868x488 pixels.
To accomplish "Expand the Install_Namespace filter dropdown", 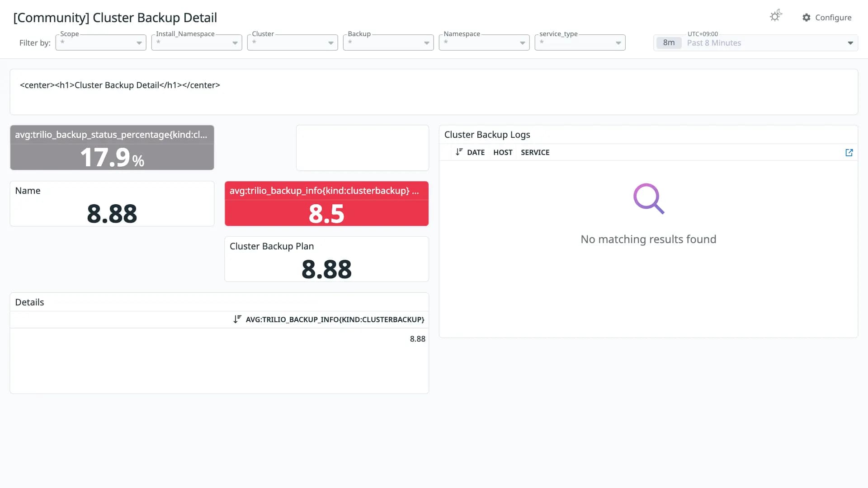I will click(x=197, y=42).
